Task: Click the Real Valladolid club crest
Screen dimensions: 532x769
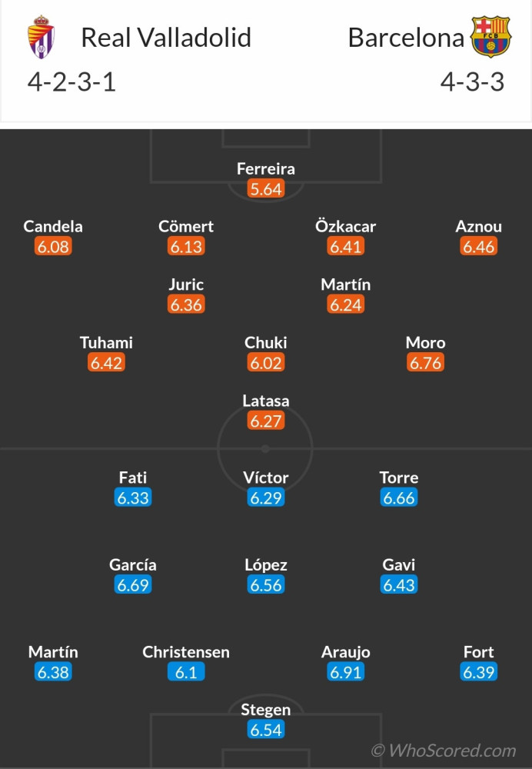Action: 41,37
